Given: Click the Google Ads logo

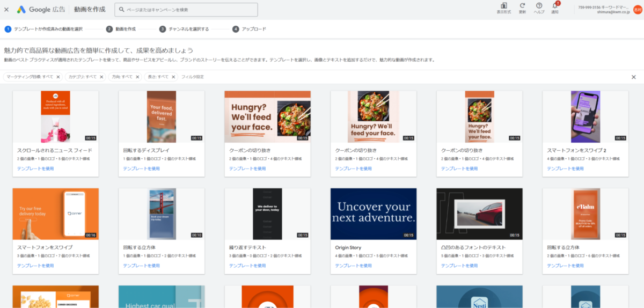Looking at the screenshot, I should [x=40, y=10].
